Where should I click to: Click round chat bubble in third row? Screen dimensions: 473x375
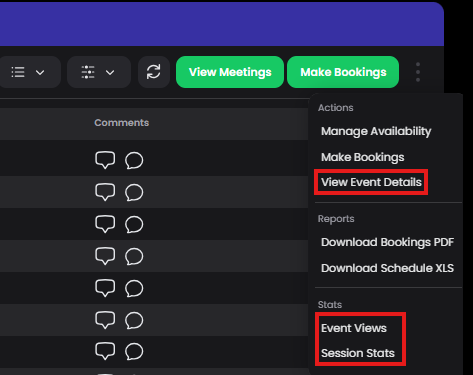tap(134, 225)
